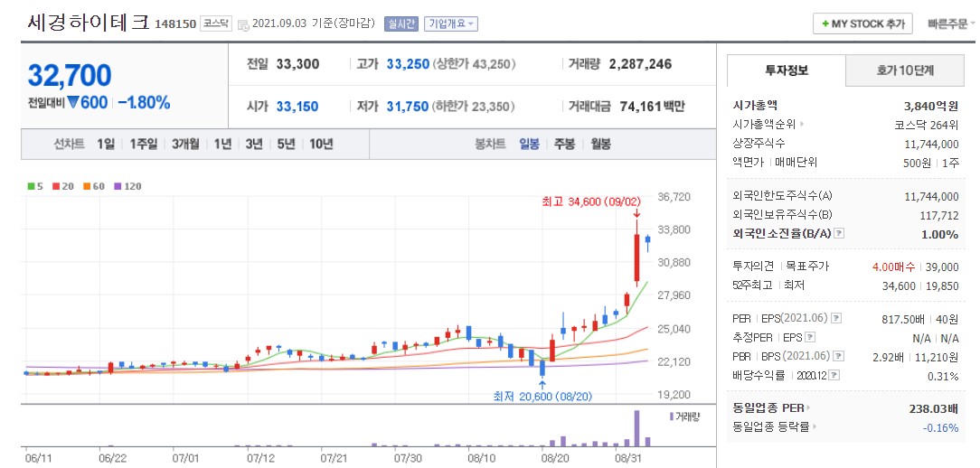980x468 pixels.
Task: Click the 저가 31,750 value
Action: point(408,107)
